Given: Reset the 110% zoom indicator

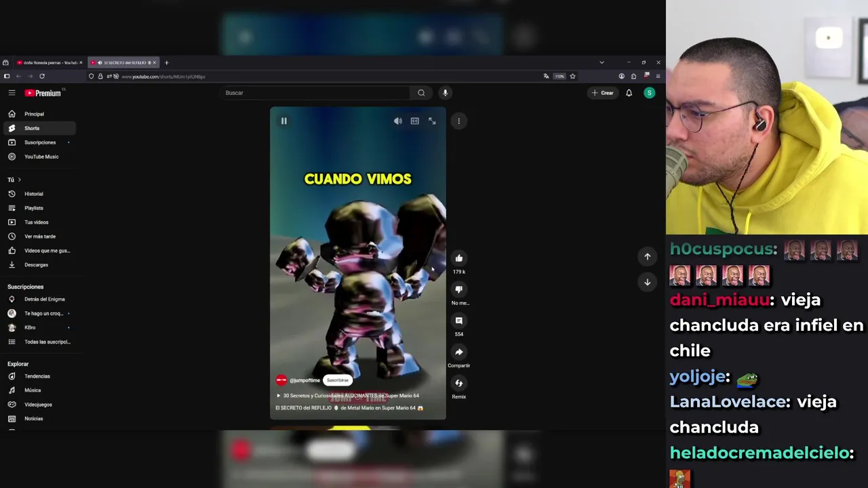Looking at the screenshot, I should [x=559, y=77].
